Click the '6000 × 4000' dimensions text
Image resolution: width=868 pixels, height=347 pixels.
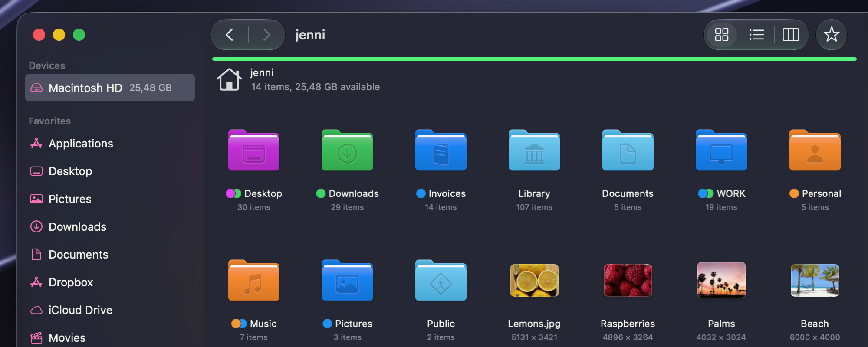click(x=815, y=337)
